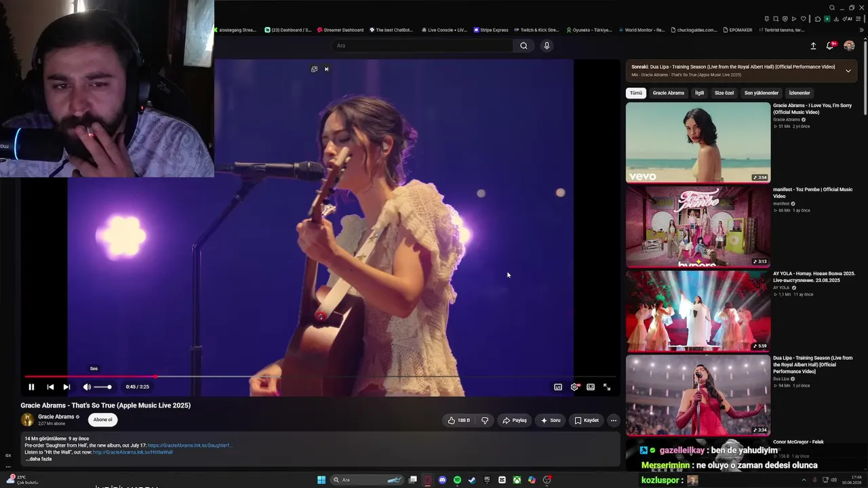Toggle subtitles on the player
Screen dimensions: 868x488
tap(558, 387)
